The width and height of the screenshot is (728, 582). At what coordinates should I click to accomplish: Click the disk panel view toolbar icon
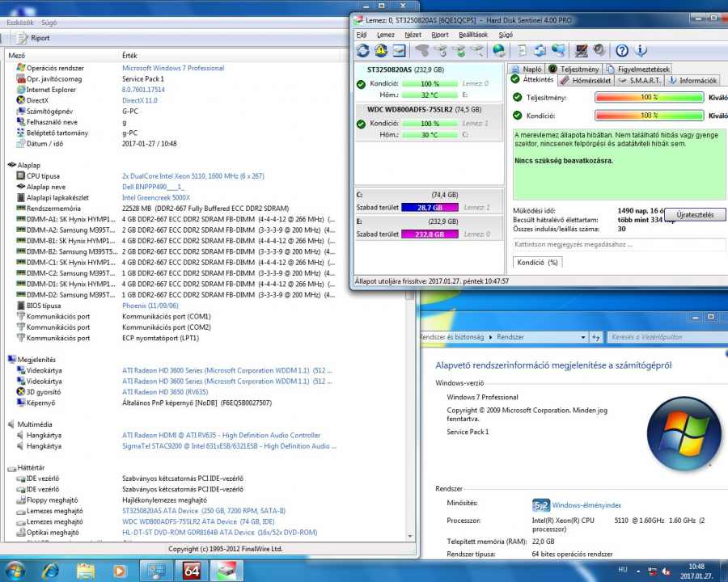[x=399, y=50]
